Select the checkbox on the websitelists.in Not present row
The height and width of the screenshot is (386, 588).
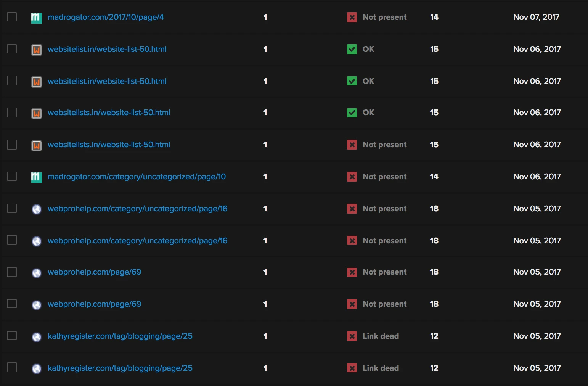click(12, 145)
